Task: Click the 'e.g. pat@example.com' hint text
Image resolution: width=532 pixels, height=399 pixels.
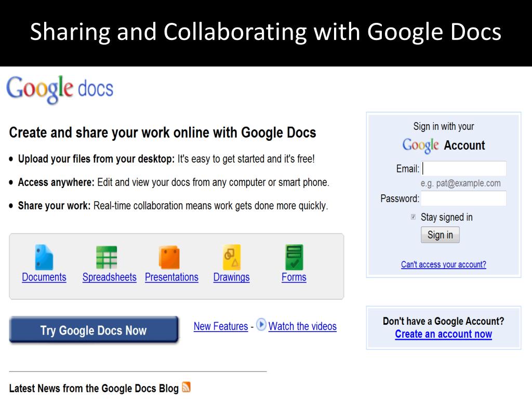Action: coord(460,183)
